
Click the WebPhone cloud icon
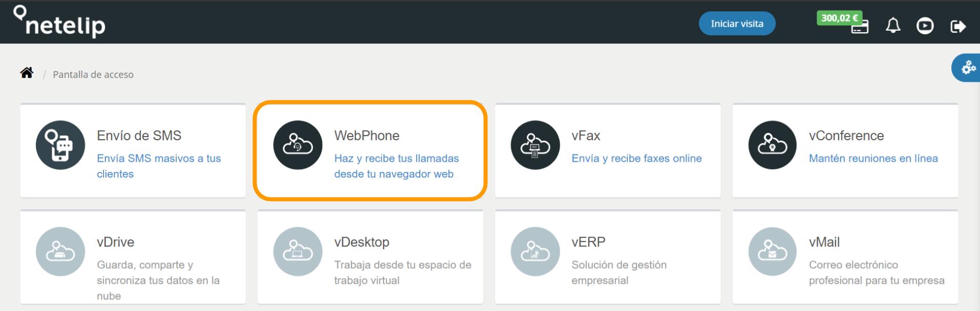(x=298, y=145)
